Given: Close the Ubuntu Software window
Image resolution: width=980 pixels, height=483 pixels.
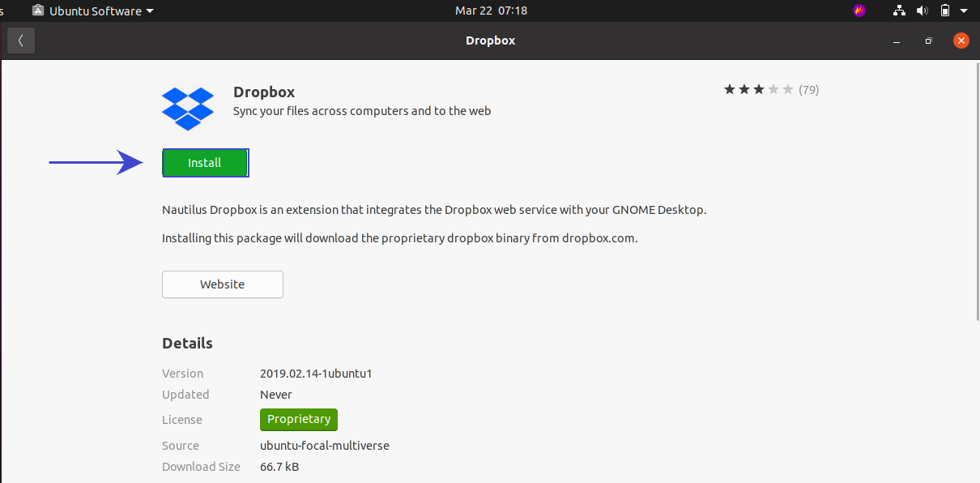Looking at the screenshot, I should point(961,41).
